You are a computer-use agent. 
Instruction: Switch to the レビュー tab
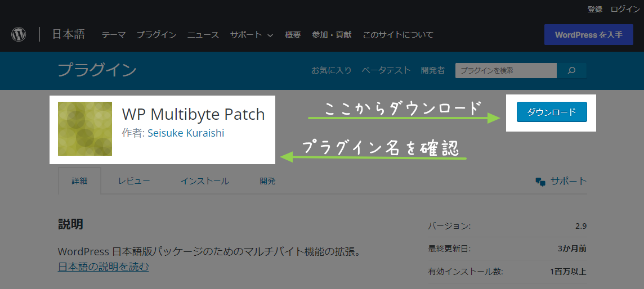[134, 181]
